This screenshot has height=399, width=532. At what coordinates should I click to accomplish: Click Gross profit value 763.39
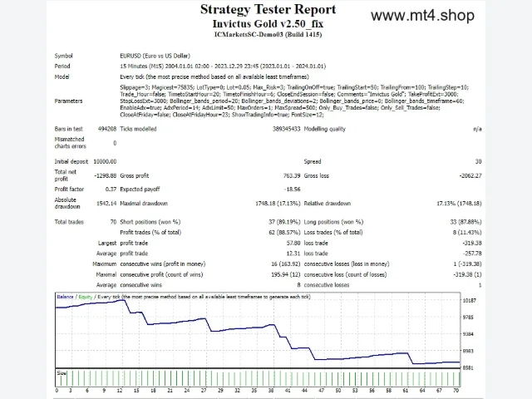(292, 175)
